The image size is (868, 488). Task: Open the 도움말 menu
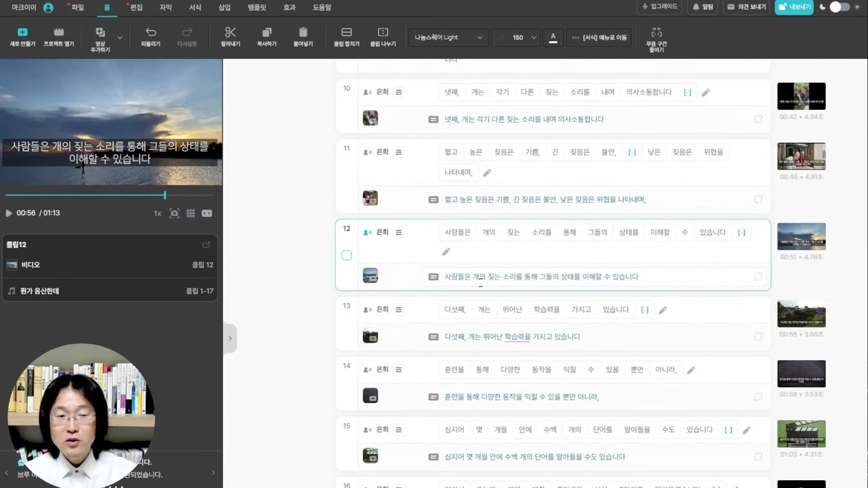[322, 7]
